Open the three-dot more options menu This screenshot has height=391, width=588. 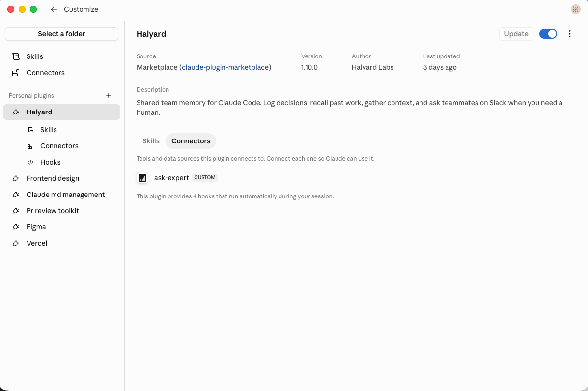pos(570,34)
